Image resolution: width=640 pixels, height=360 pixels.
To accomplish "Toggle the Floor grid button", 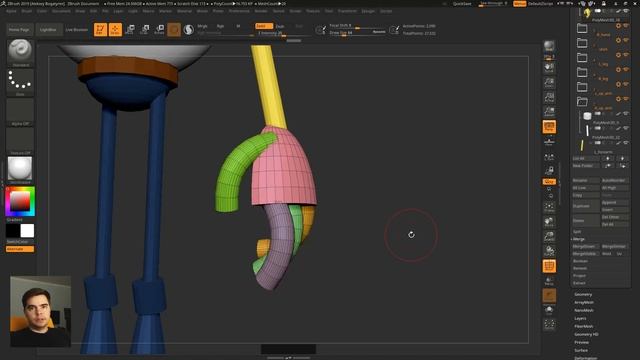I will [549, 141].
